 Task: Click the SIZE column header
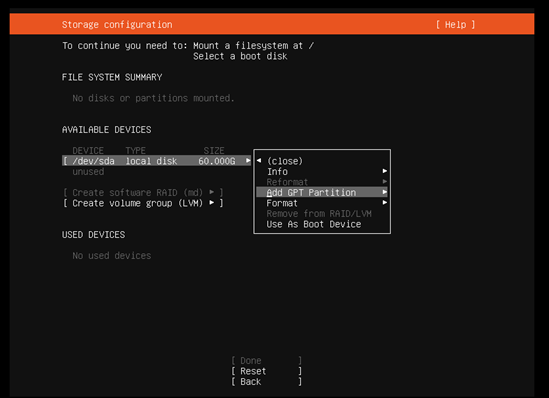[x=214, y=151]
